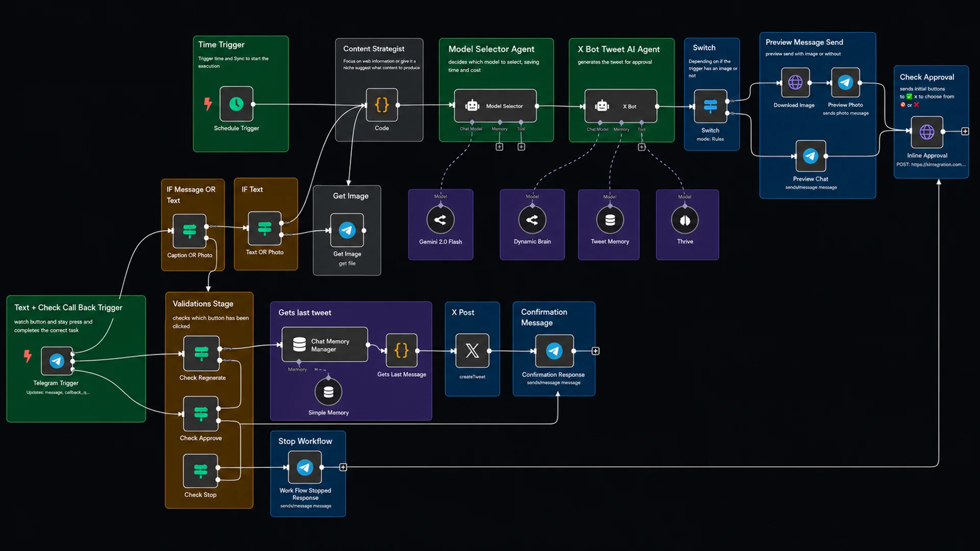Open the Work Flow Stopped Response node

[305, 467]
